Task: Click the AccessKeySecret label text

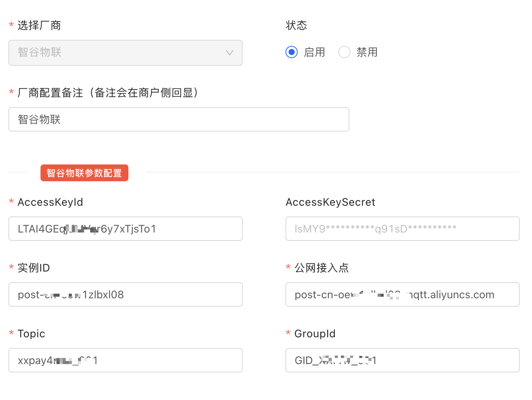Action: coord(331,202)
